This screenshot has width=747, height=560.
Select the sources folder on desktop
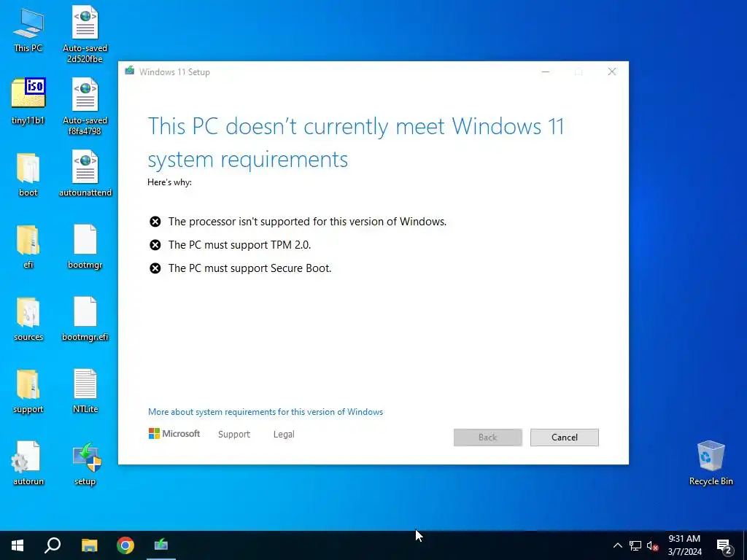28,319
